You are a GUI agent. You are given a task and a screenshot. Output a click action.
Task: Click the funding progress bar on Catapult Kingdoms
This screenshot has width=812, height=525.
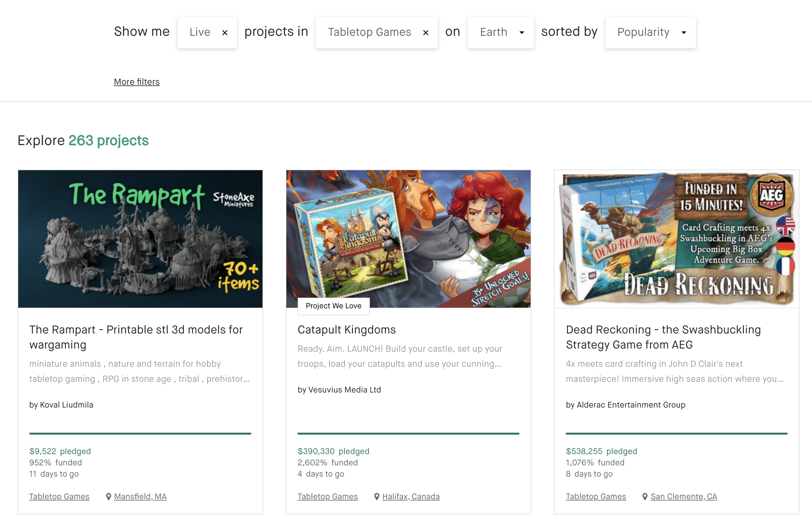408,433
